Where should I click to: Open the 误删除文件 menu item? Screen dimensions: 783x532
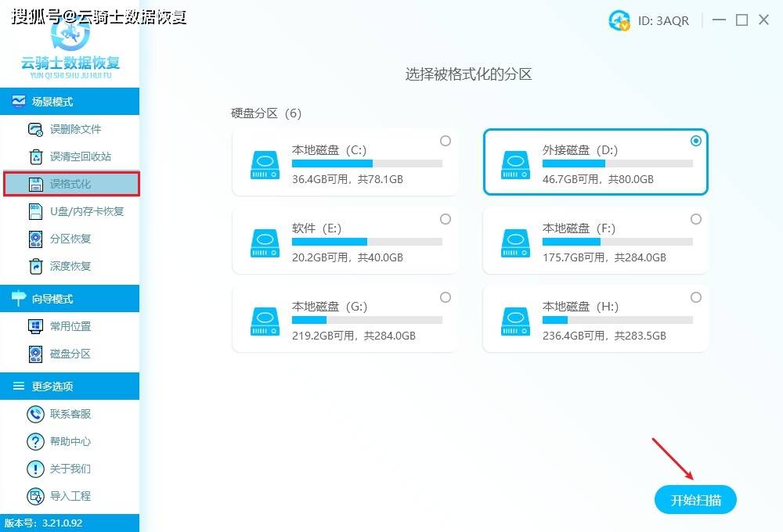70,129
